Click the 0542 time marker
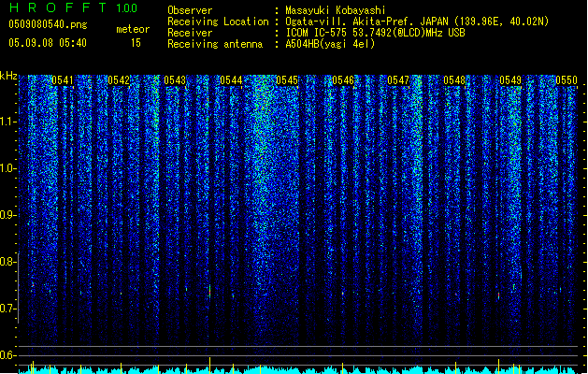 119,80
